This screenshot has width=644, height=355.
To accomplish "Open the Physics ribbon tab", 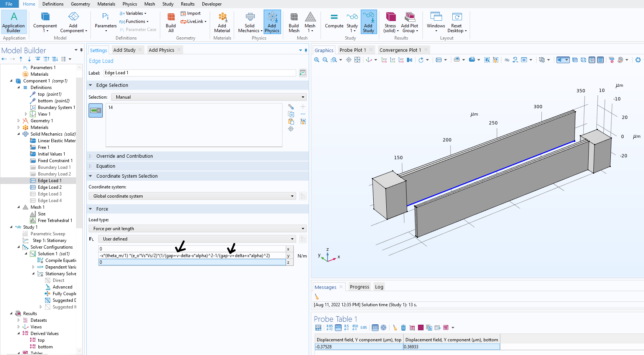I will pyautogui.click(x=130, y=4).
